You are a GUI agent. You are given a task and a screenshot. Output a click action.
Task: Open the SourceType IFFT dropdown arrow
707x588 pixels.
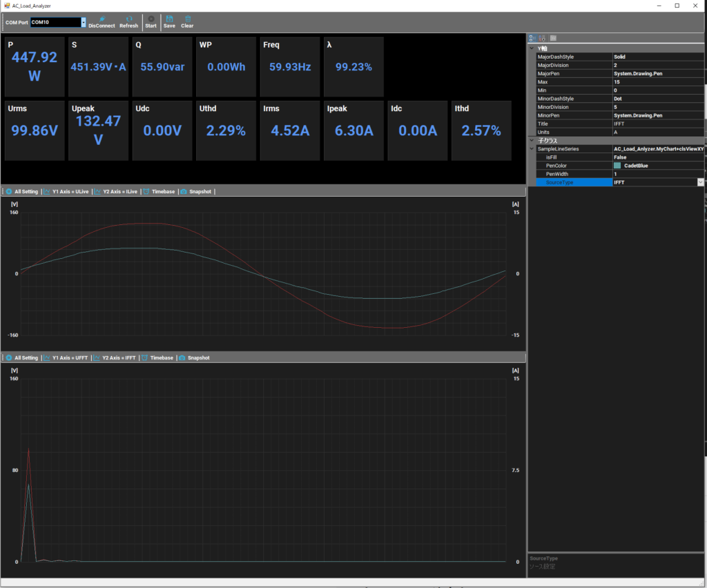[700, 182]
